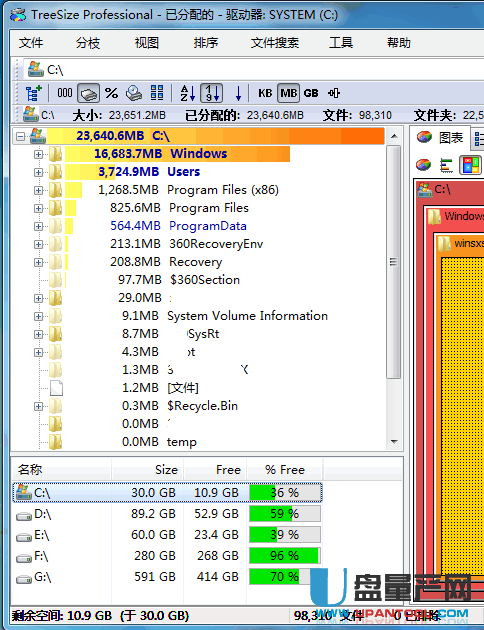This screenshot has width=484, height=630.
Task: Expand the Program Files (x86) node
Action: [38, 190]
